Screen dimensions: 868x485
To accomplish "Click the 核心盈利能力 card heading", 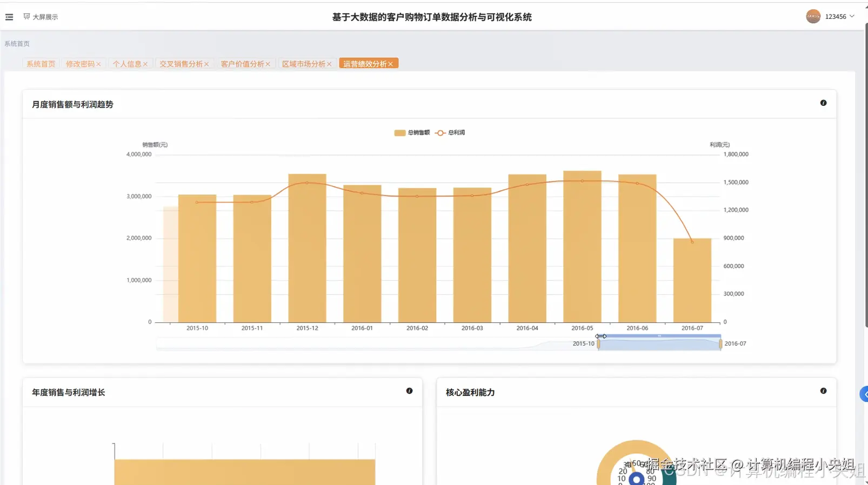I will [470, 392].
